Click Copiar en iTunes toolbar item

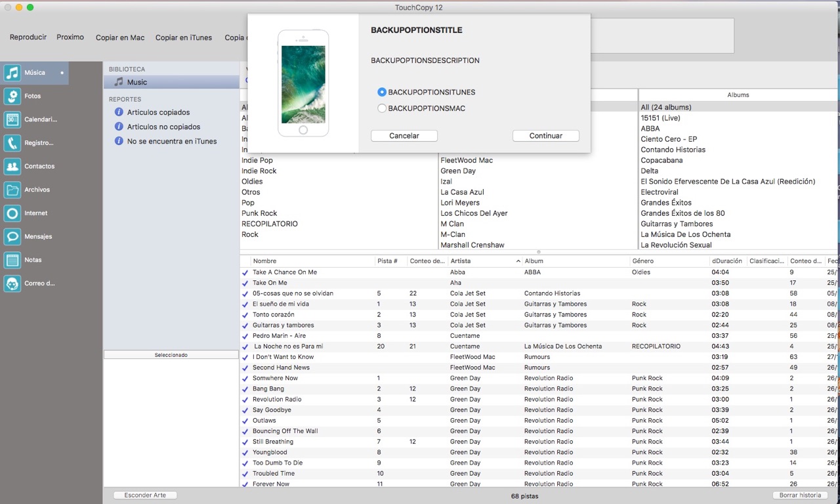(x=184, y=38)
